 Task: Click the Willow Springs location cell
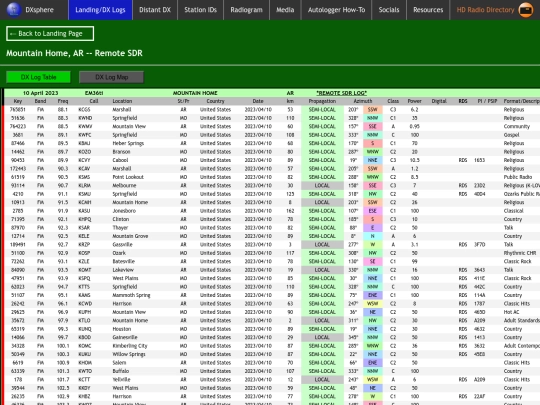[x=129, y=354]
